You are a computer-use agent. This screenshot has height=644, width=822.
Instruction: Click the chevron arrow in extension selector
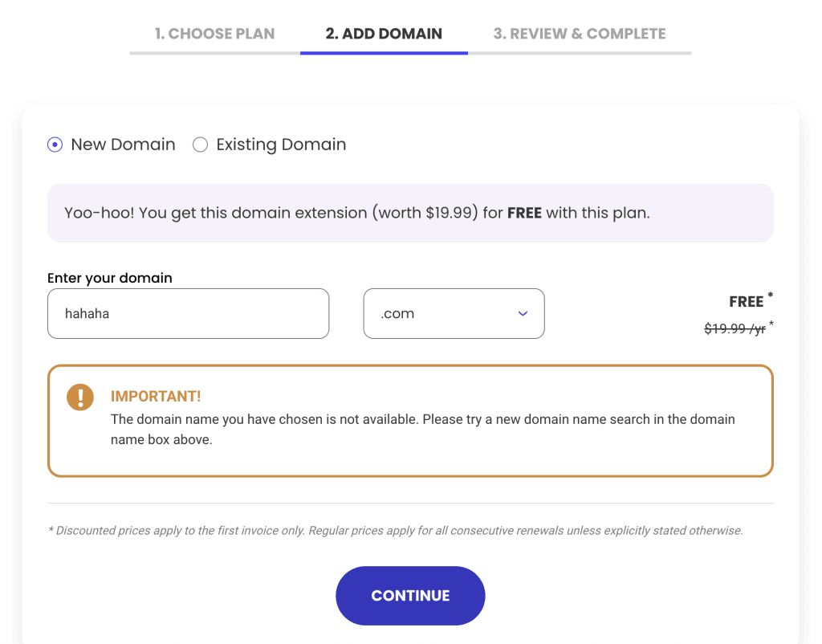click(x=523, y=313)
